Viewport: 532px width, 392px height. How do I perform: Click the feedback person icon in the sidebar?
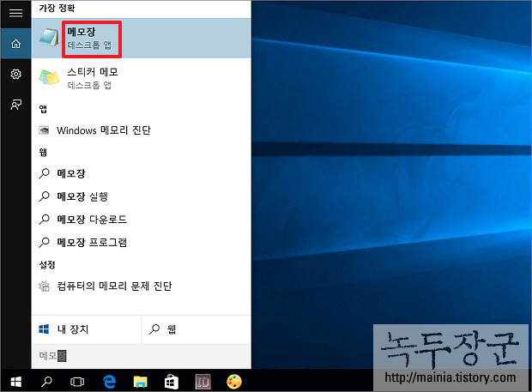pyautogui.click(x=15, y=105)
